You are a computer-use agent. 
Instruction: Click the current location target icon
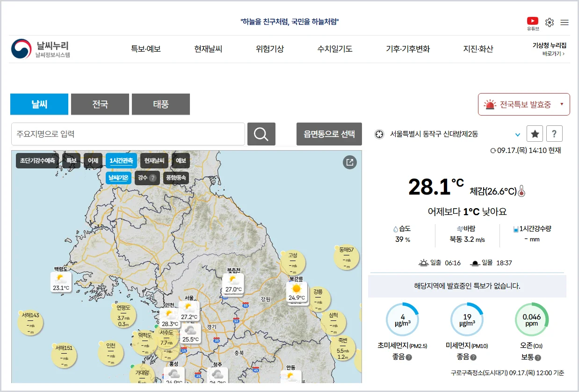click(x=380, y=134)
